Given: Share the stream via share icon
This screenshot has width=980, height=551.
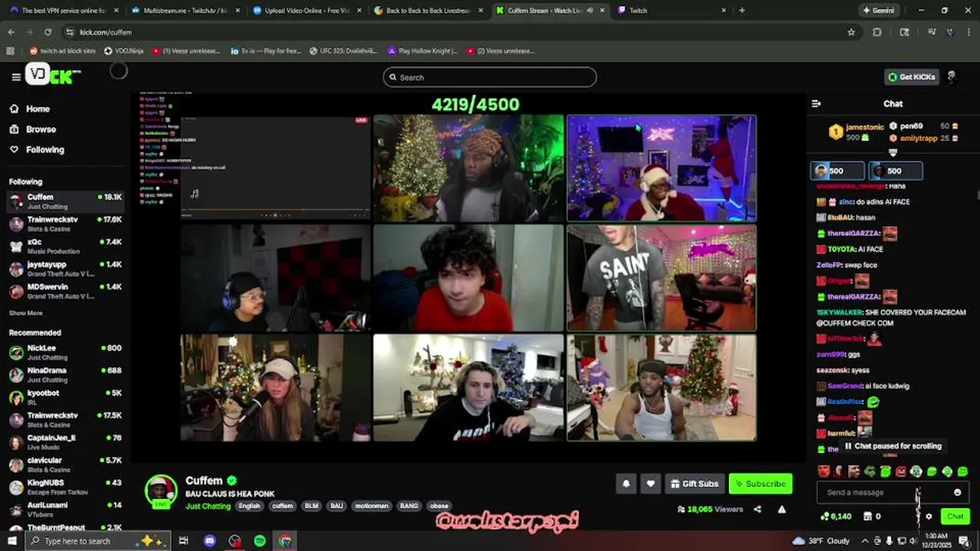Looking at the screenshot, I should click(x=757, y=509).
